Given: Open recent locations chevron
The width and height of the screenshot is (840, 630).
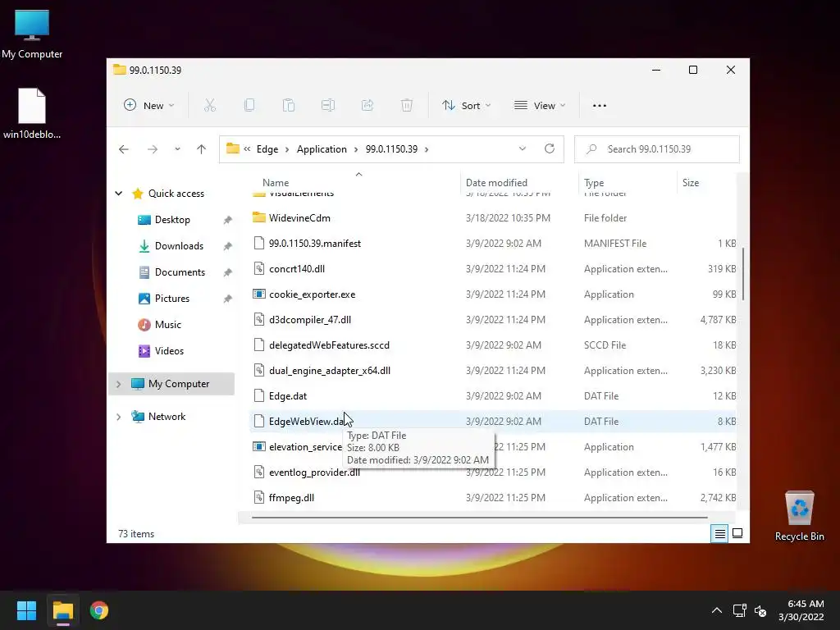Looking at the screenshot, I should pyautogui.click(x=177, y=149).
